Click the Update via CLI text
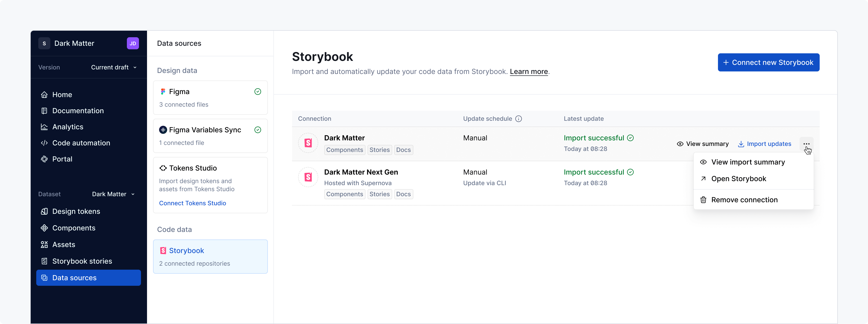868x324 pixels. [484, 183]
